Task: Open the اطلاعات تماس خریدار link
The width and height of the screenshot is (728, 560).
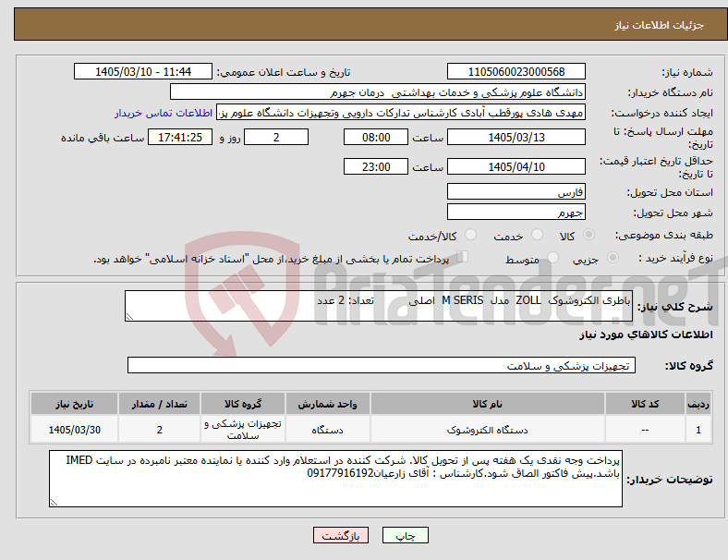Action: point(164,113)
